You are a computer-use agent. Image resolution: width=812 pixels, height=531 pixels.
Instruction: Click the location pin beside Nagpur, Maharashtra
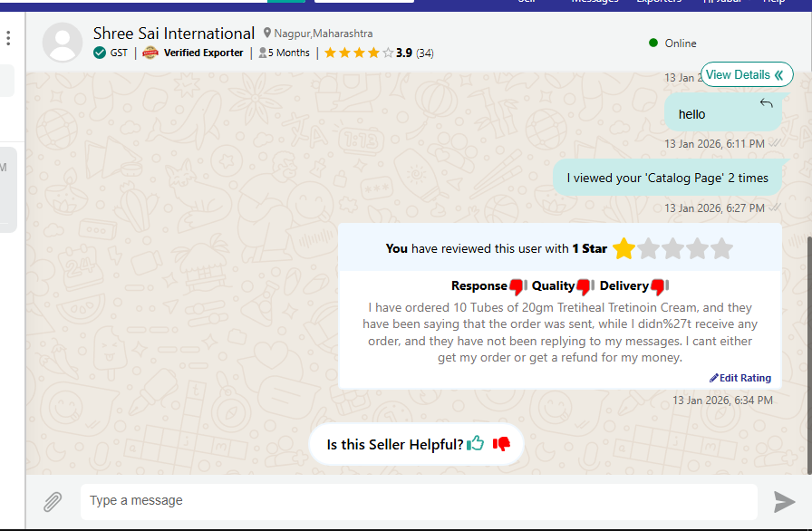coord(267,34)
